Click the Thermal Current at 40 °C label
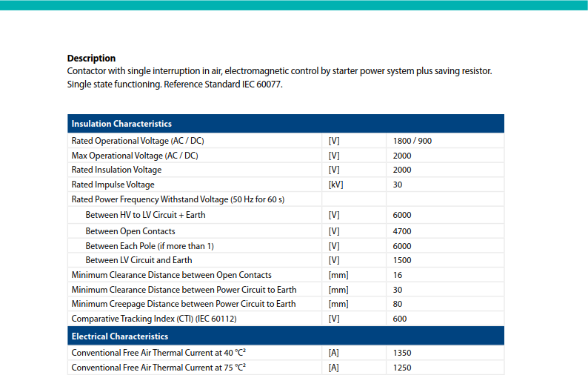 158,353
